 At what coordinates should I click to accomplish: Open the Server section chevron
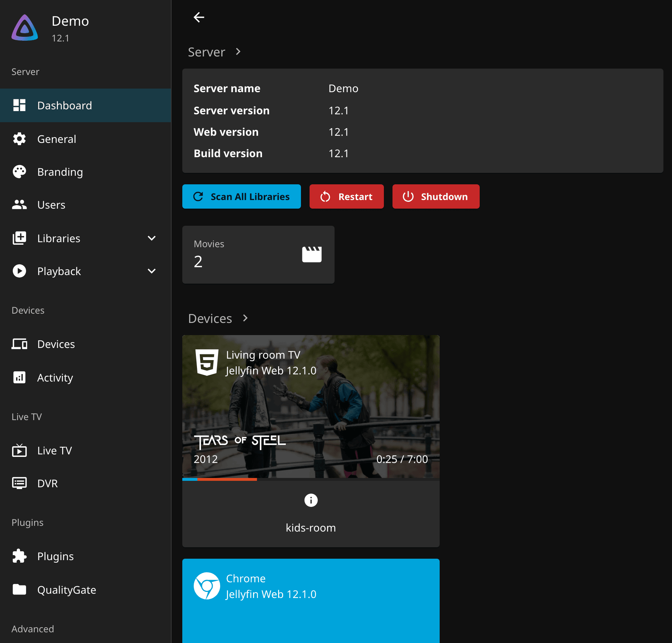[x=238, y=52]
